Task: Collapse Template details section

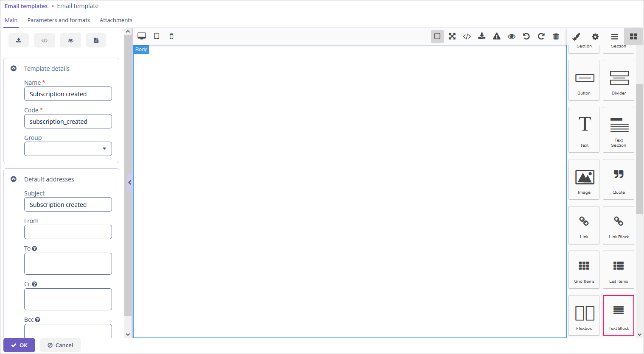Action: (x=14, y=68)
